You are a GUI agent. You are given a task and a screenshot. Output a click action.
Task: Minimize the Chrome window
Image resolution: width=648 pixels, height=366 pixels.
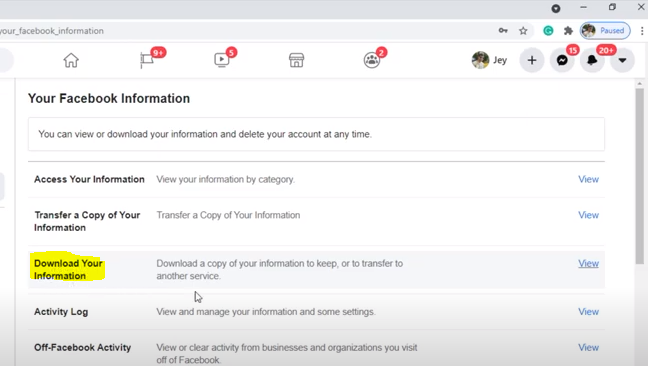click(x=584, y=7)
